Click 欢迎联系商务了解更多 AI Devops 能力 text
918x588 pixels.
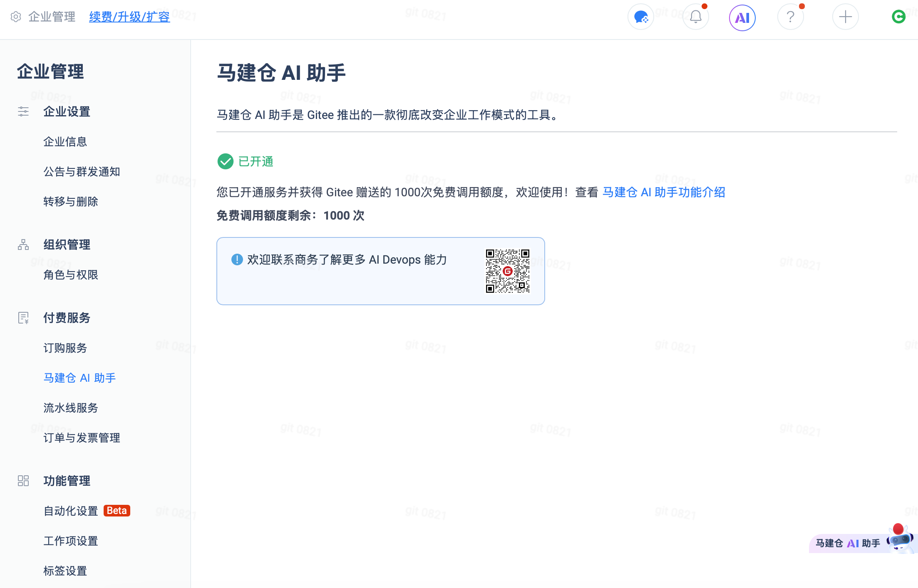pyautogui.click(x=347, y=259)
